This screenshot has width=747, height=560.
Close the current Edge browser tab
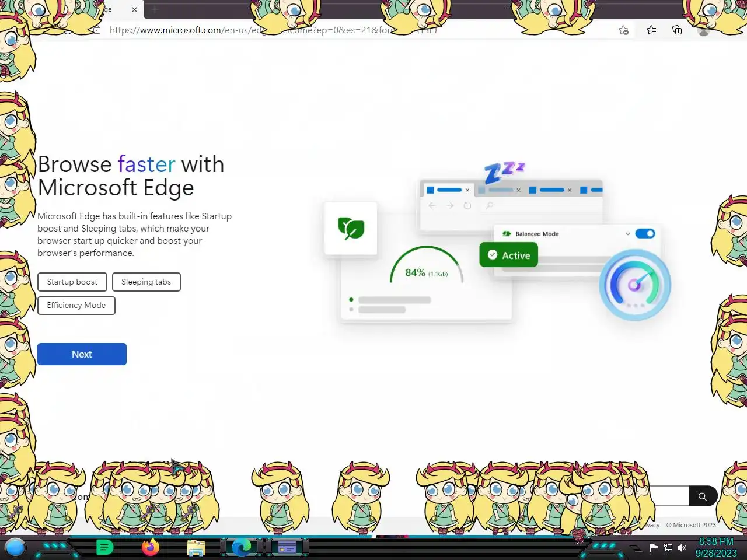point(134,9)
